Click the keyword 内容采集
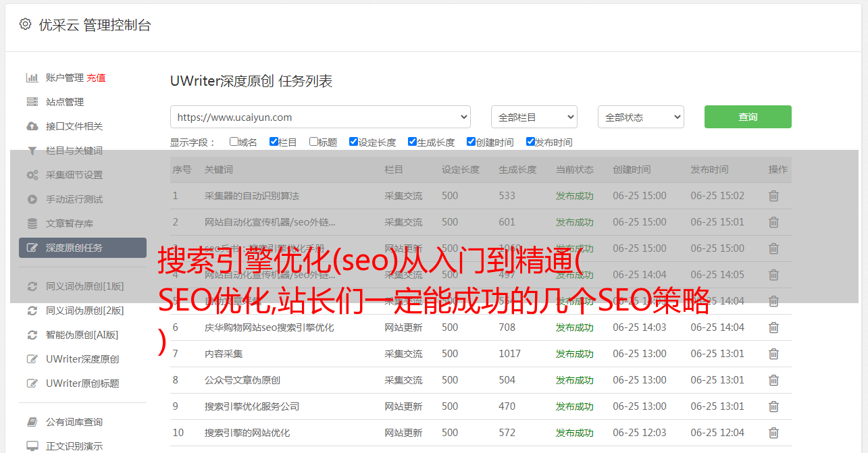The image size is (868, 453). 224,354
